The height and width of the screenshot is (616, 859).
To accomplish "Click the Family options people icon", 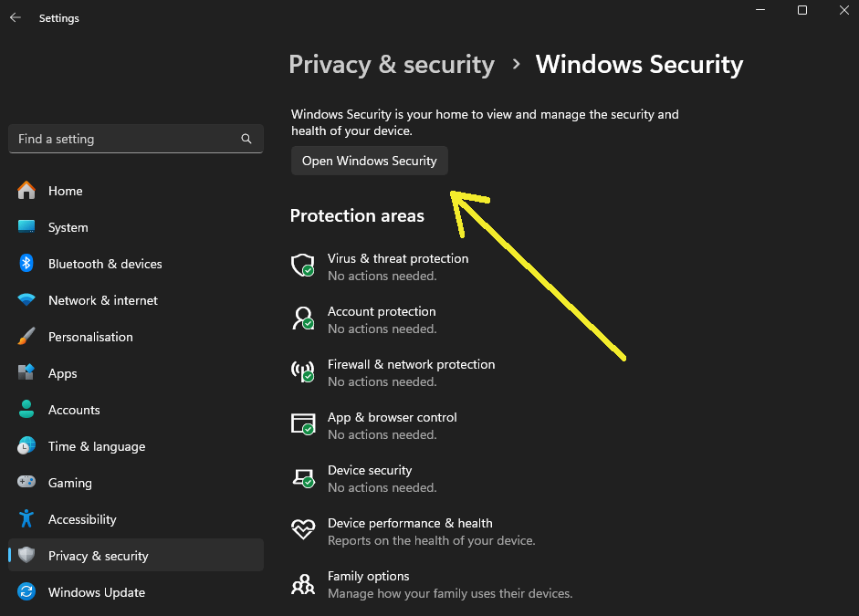I will 302,583.
